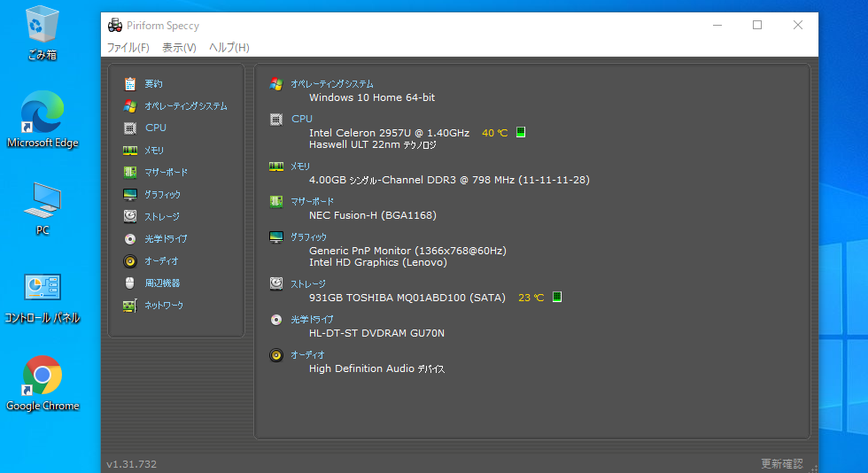Viewport: 868px width, 473px height.
Task: Select コントロール パネル desktop icon
Action: (43, 299)
